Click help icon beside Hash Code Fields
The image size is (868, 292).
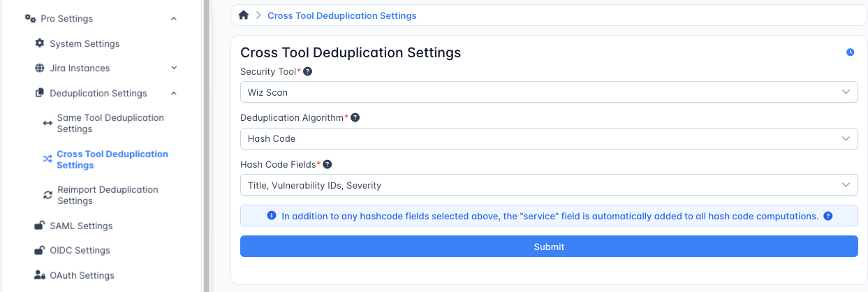[327, 165]
